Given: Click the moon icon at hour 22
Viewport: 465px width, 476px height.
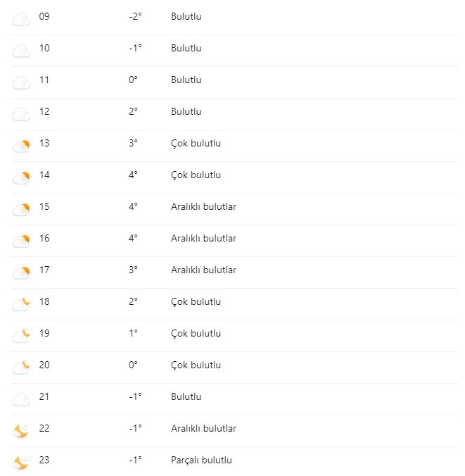Looking at the screenshot, I should click(21, 431).
